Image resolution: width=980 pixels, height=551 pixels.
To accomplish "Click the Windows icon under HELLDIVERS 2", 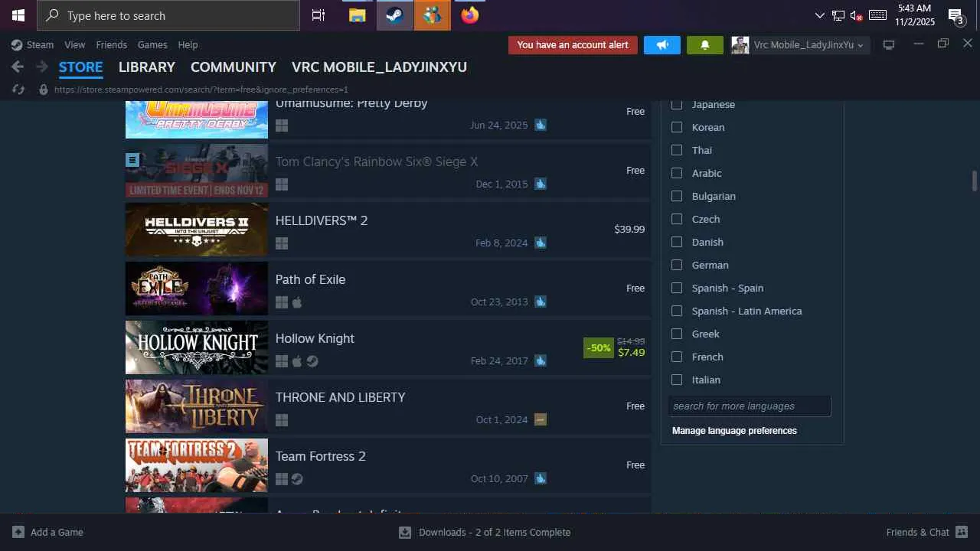I will point(282,243).
